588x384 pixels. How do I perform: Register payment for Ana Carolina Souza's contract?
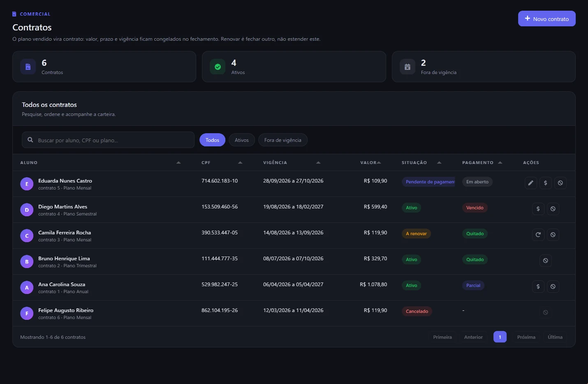538,287
